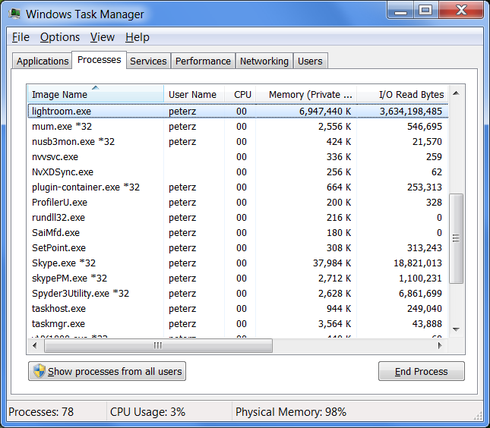Go to the Networking tab
This screenshot has width=490, height=428.
click(264, 61)
